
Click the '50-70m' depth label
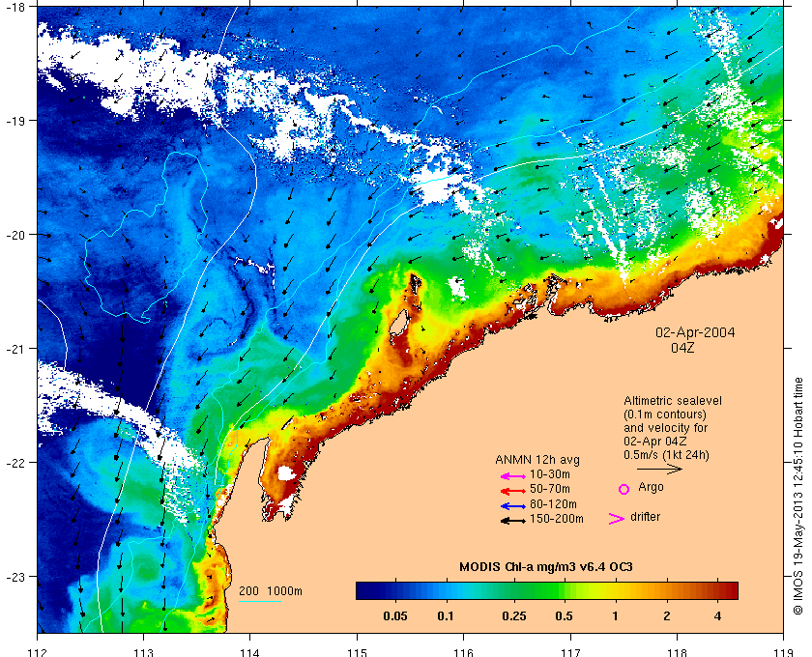[550, 489]
